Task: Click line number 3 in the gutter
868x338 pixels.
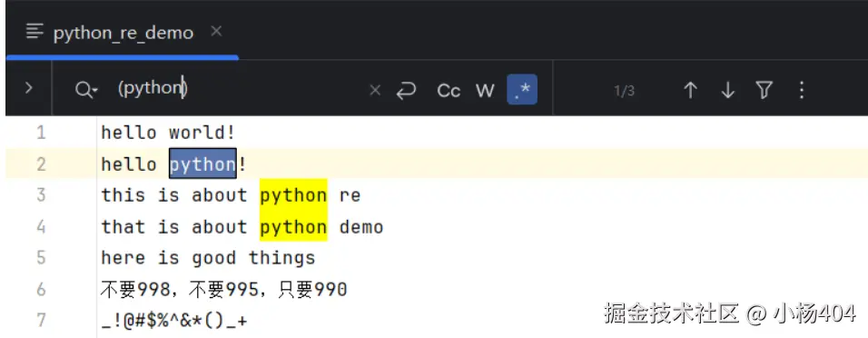Action: point(41,195)
